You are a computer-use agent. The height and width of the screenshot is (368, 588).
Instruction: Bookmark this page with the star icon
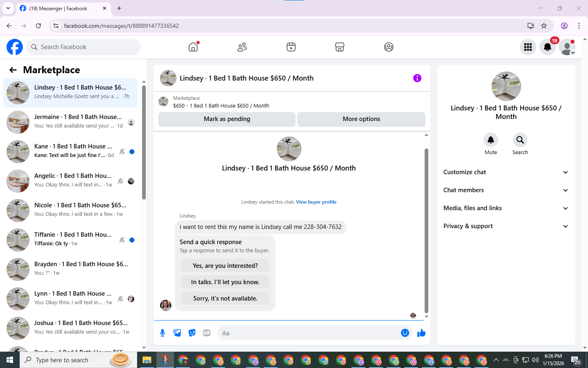point(544,26)
